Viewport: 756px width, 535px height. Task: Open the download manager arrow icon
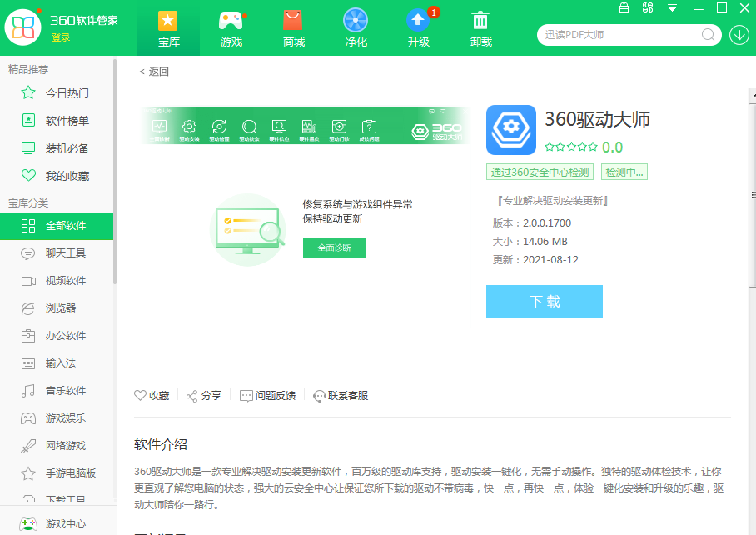[739, 35]
